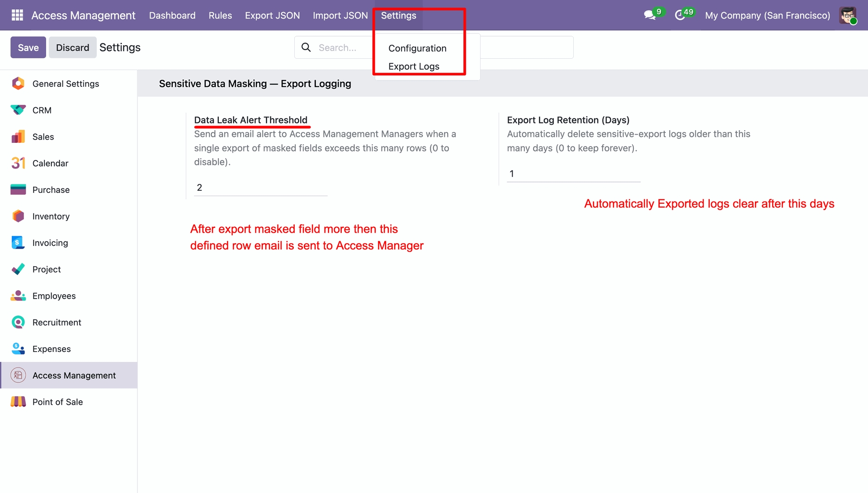Screen dimensions: 868x493
Task: Collapse the Settings dropdown menu
Action: point(398,15)
